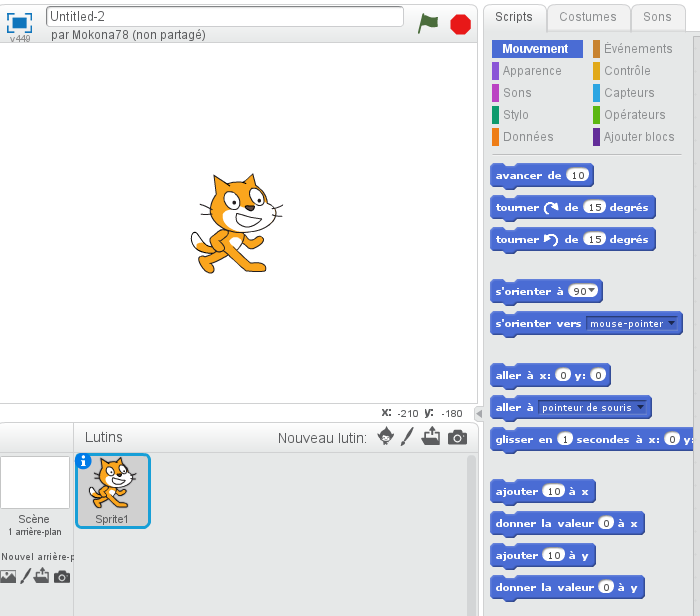This screenshot has width=700, height=616.
Task: Switch to the Costumes tab
Action: pos(588,17)
